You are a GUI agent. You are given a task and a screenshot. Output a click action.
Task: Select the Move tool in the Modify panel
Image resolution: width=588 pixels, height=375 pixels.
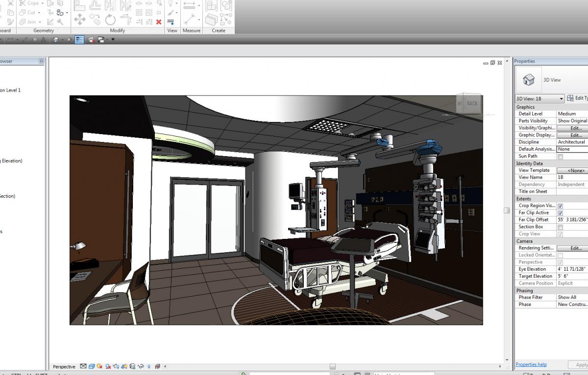[80, 20]
